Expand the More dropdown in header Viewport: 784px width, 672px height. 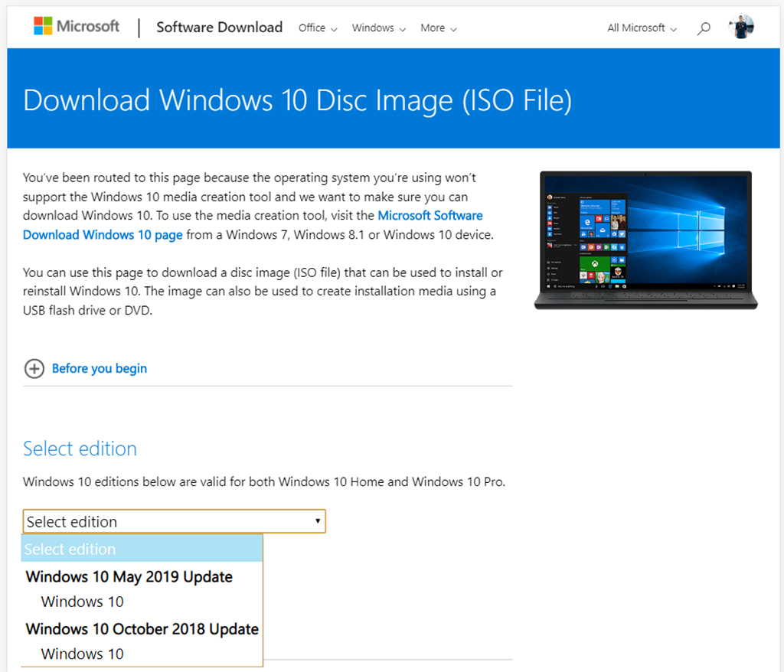tap(438, 28)
